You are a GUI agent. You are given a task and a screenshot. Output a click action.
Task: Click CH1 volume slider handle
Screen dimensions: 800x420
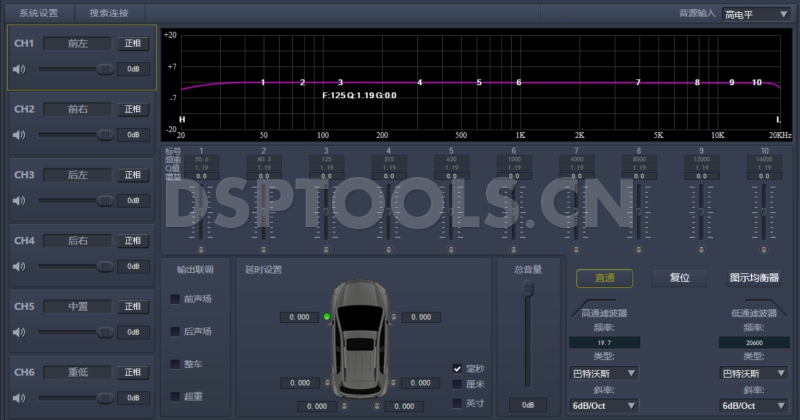[x=105, y=69]
